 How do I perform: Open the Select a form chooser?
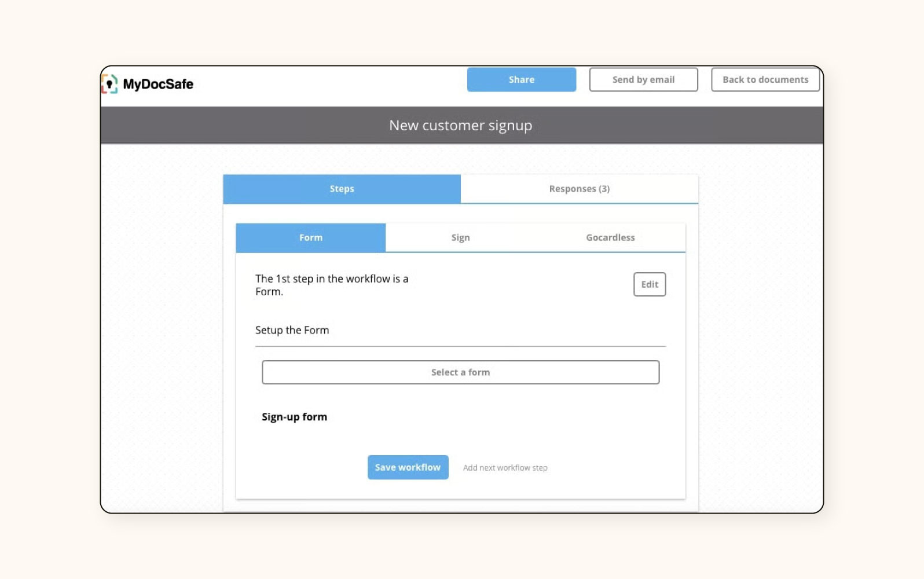[461, 372]
